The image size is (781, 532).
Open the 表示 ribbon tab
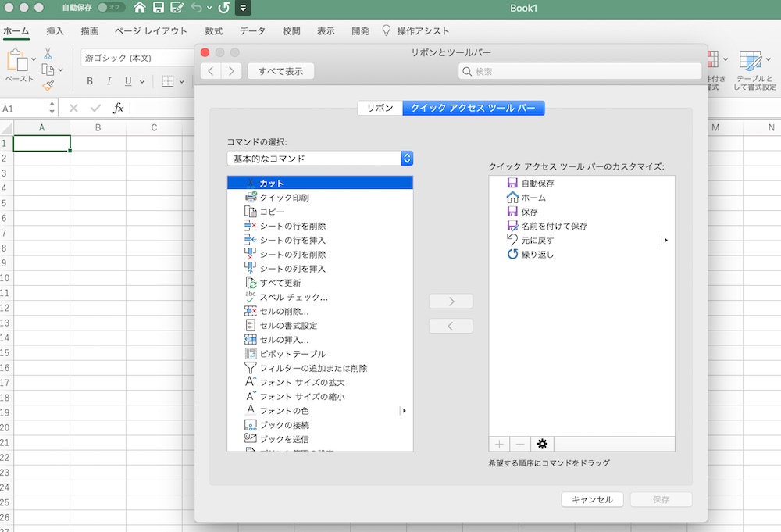pos(326,31)
